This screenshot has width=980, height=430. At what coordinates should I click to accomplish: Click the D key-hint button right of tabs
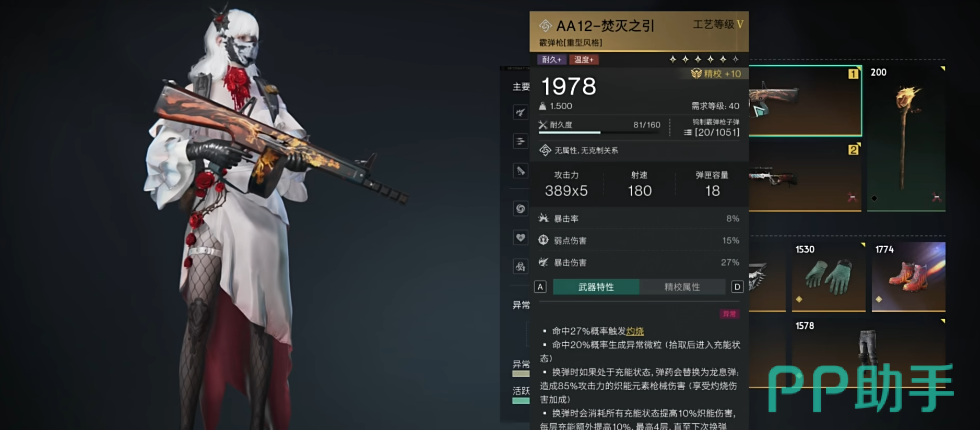[737, 286]
